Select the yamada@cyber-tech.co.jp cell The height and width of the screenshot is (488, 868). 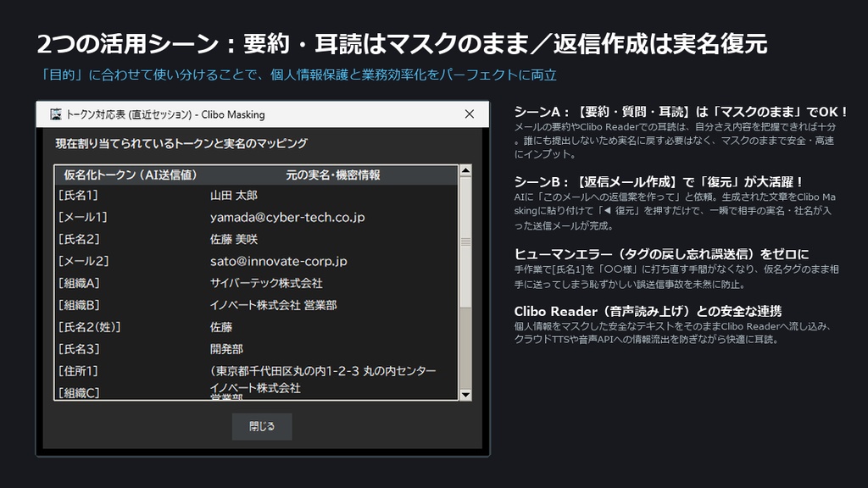[x=287, y=217]
